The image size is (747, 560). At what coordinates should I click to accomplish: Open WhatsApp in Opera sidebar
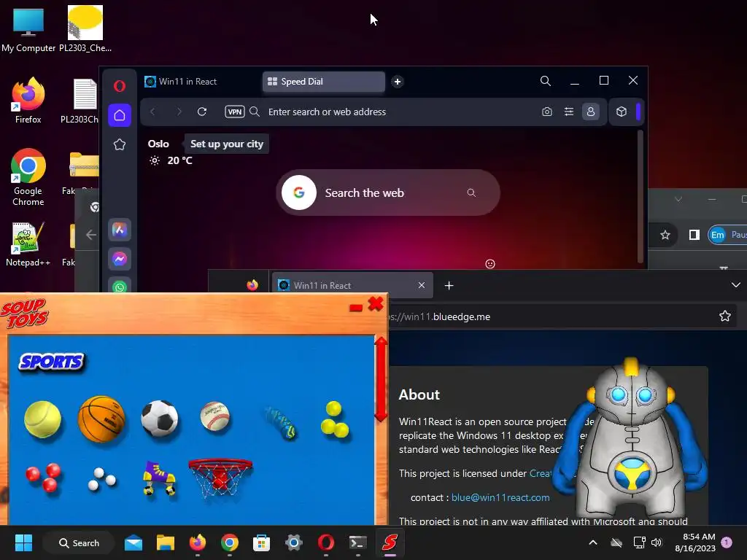click(120, 287)
